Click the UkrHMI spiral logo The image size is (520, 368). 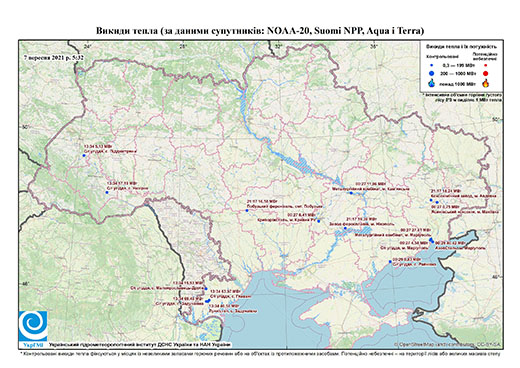click(x=33, y=326)
